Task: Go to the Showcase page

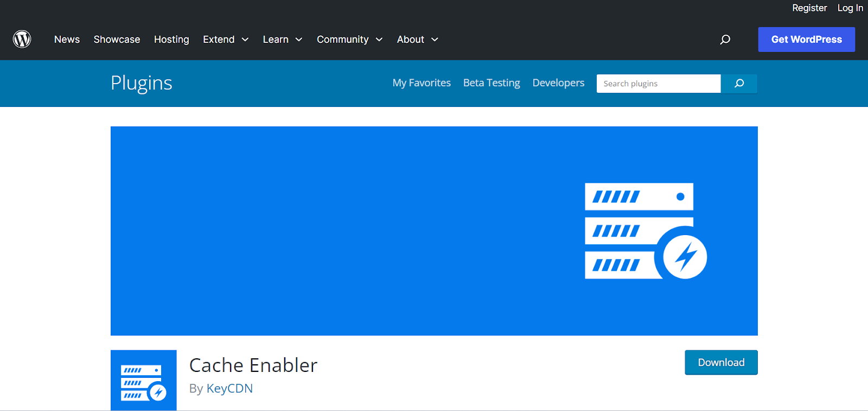Action: point(117,39)
